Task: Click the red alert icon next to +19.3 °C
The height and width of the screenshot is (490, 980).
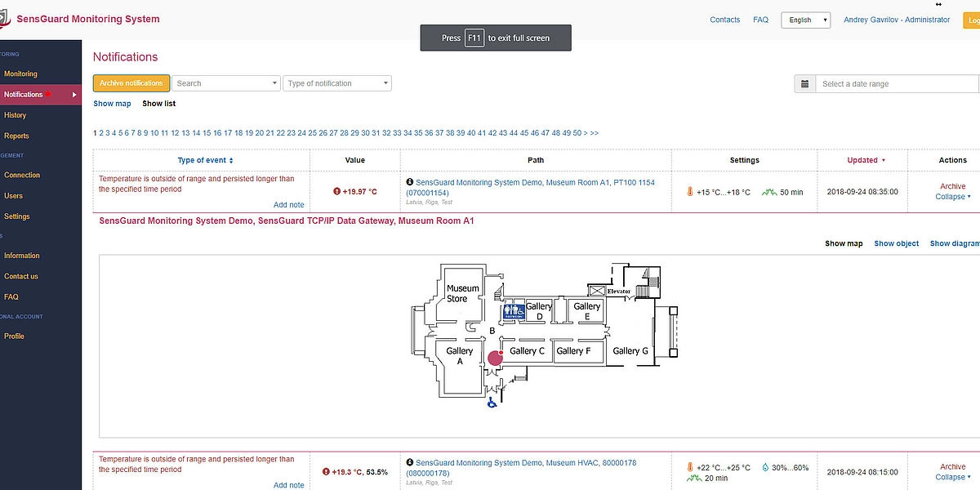Action: click(327, 471)
